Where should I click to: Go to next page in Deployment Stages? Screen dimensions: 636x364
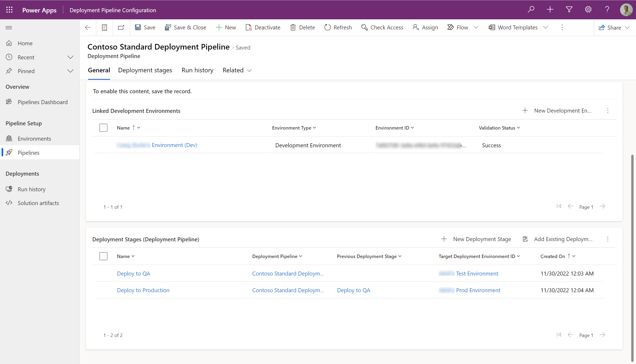(x=602, y=335)
